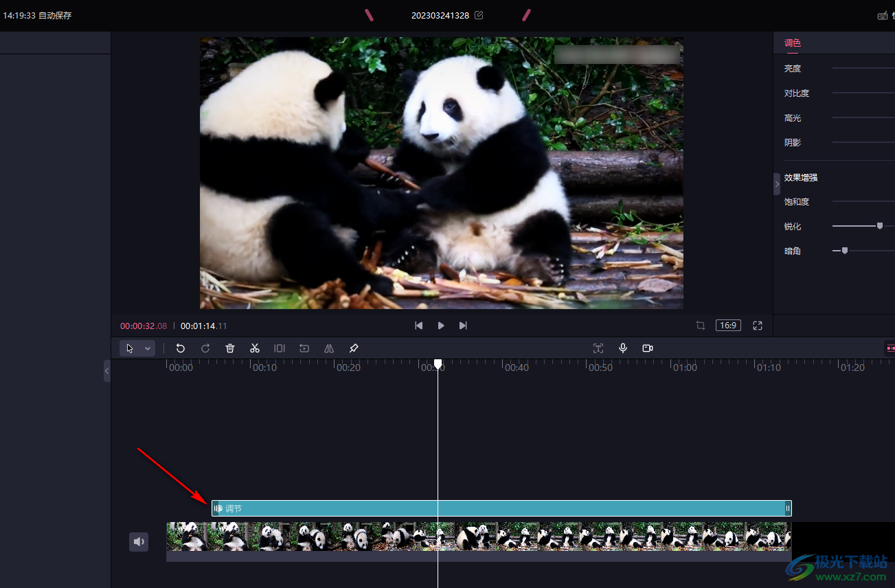
Task: Click the 对比度 contrast slider track
Action: point(863,93)
